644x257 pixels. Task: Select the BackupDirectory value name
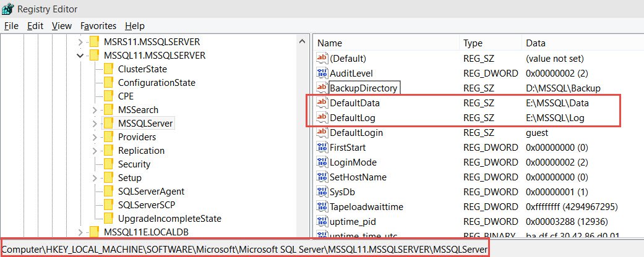coord(364,88)
